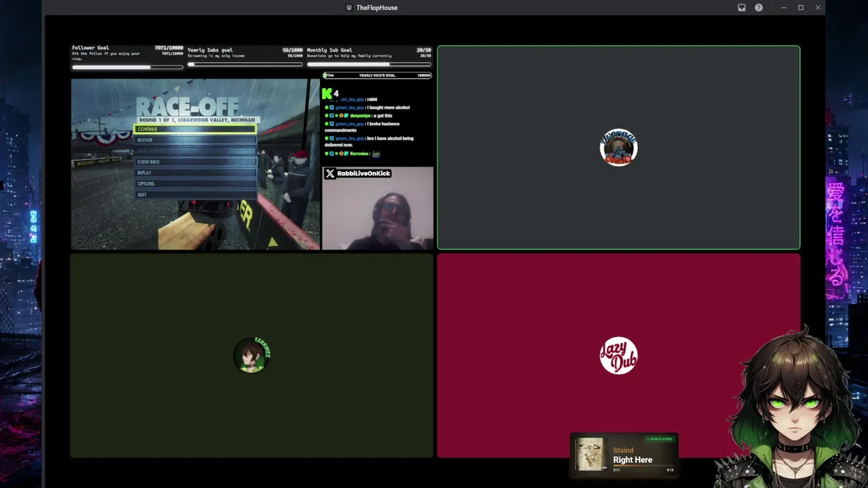The width and height of the screenshot is (868, 488).
Task: Click "Donations go to help my family" text
Action: [x=349, y=56]
